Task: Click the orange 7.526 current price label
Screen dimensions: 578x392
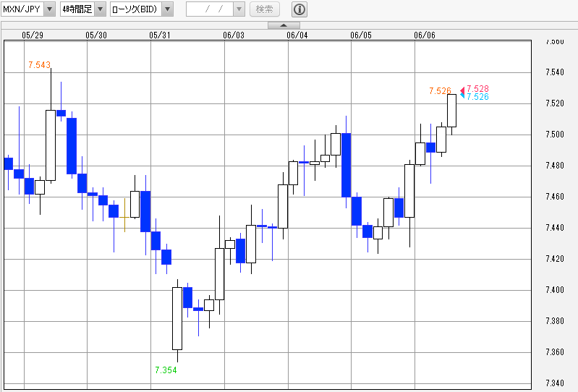Action: tap(440, 91)
